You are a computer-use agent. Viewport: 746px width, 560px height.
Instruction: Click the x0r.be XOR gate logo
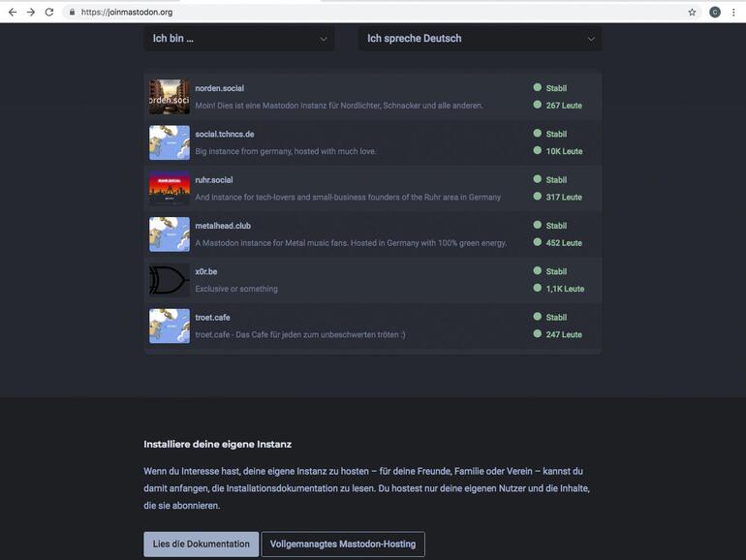[170, 280]
